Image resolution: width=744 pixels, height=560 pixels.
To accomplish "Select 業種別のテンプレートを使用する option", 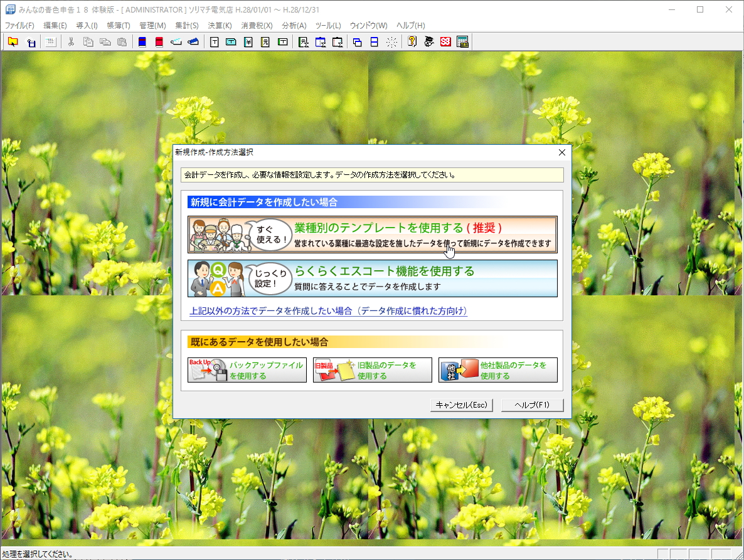I will (x=372, y=233).
